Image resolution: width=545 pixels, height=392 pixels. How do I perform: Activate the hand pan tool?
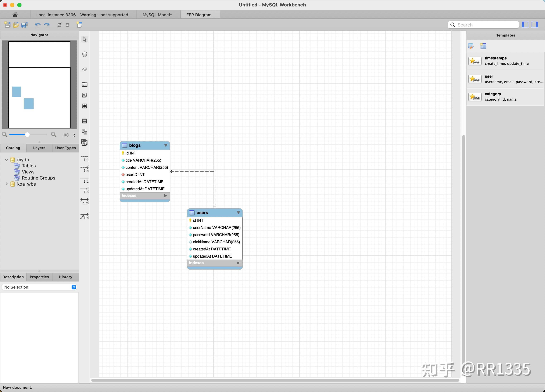tap(84, 54)
